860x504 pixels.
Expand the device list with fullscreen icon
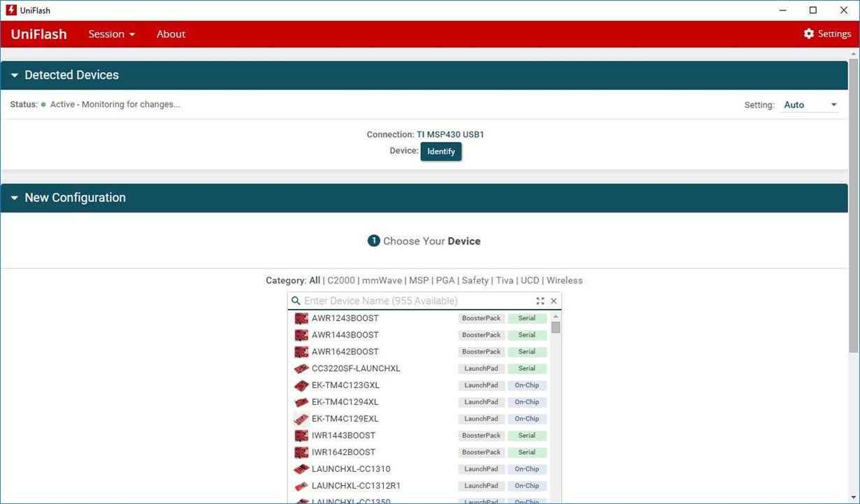(540, 301)
